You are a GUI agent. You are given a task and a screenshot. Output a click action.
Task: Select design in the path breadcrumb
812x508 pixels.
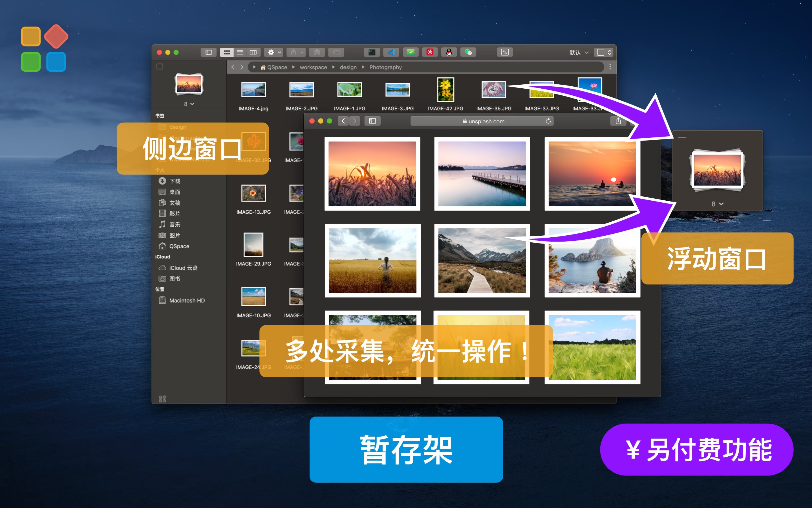pyautogui.click(x=348, y=67)
